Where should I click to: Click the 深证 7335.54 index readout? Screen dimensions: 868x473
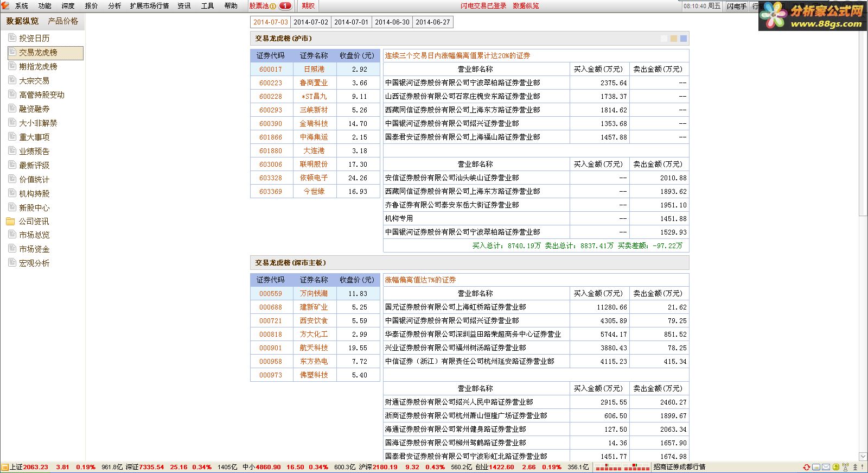[x=145, y=467]
